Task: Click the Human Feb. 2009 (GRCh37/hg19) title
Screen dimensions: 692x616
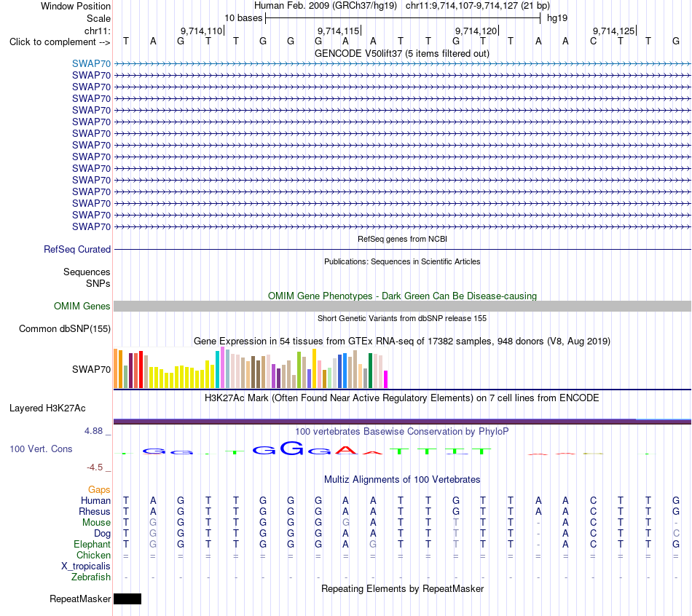Action: 326,6
